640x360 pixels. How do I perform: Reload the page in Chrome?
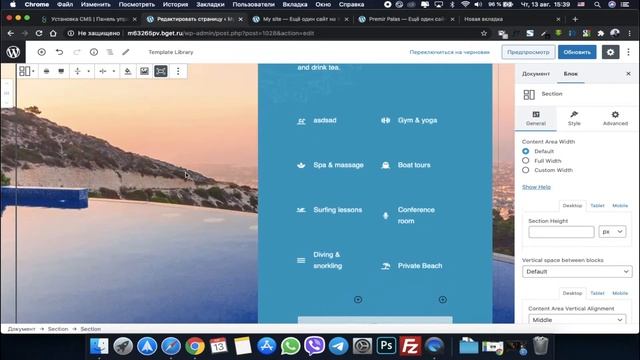tap(39, 33)
